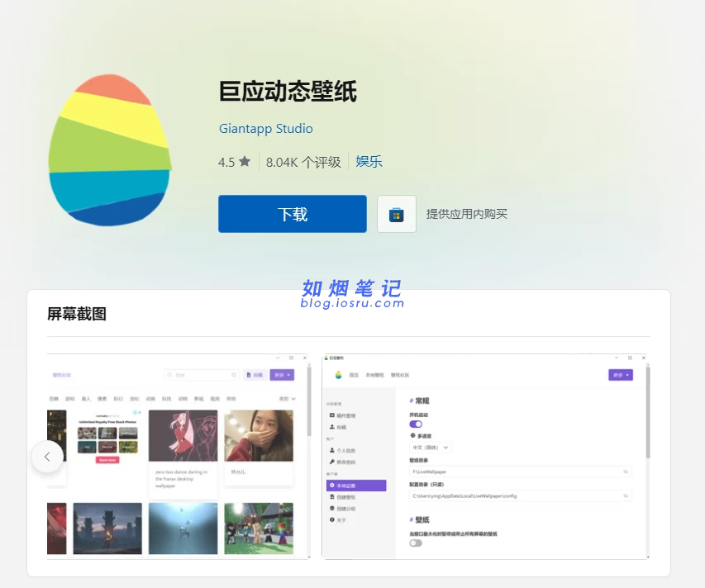Click the search box in gallery screenshot
This screenshot has width=705, height=588.
click(x=202, y=375)
